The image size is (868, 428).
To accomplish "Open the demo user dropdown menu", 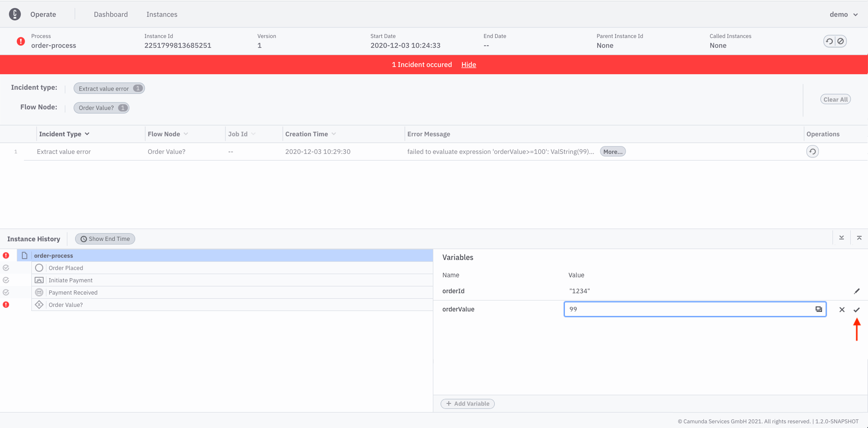I will point(843,15).
